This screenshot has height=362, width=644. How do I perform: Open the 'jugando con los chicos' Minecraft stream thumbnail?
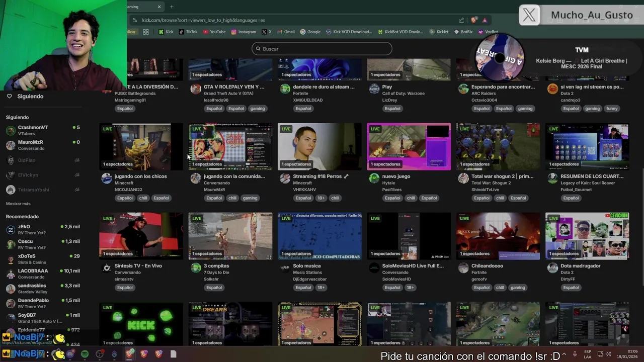point(141,146)
